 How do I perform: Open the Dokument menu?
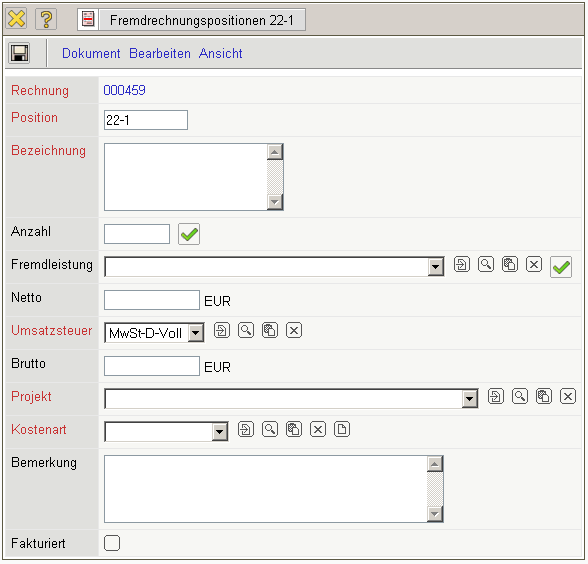[91, 53]
